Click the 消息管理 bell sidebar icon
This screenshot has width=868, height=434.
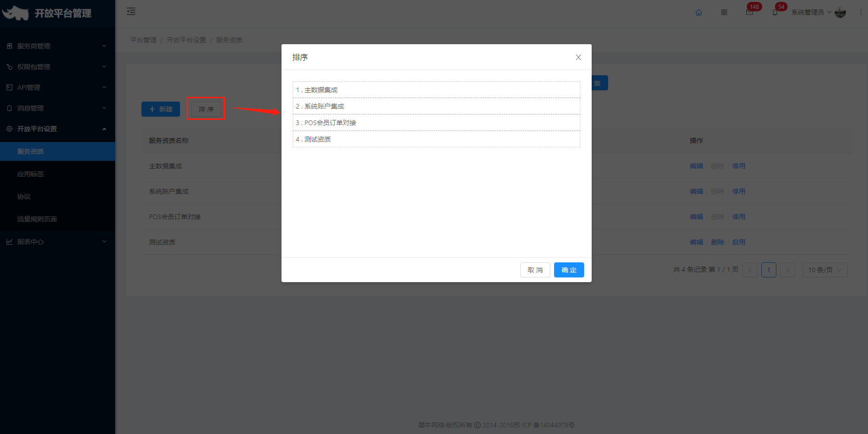(x=9, y=108)
